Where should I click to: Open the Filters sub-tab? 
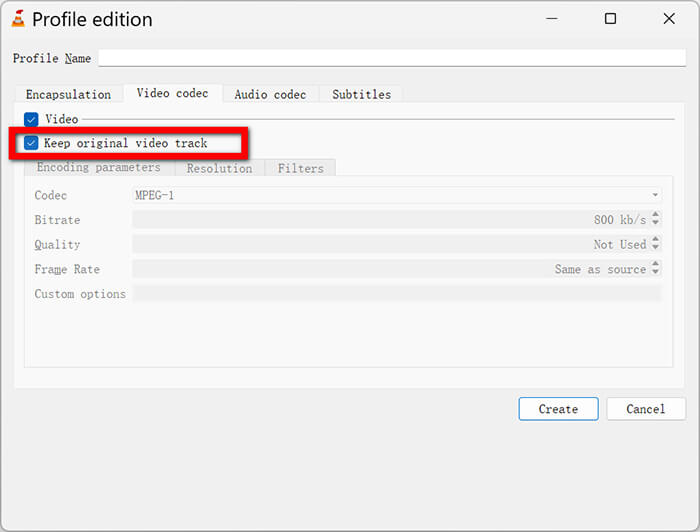300,168
